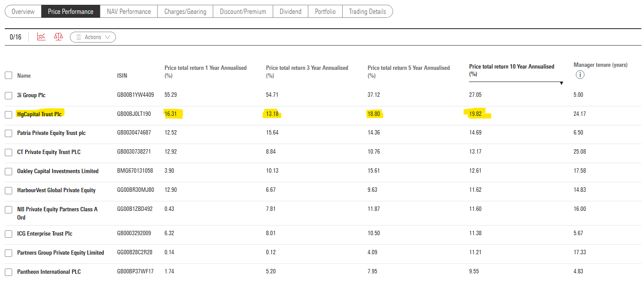Viewport: 644px width, 282px height.
Task: Check the Partners Group Private Equity box
Action: [8, 253]
